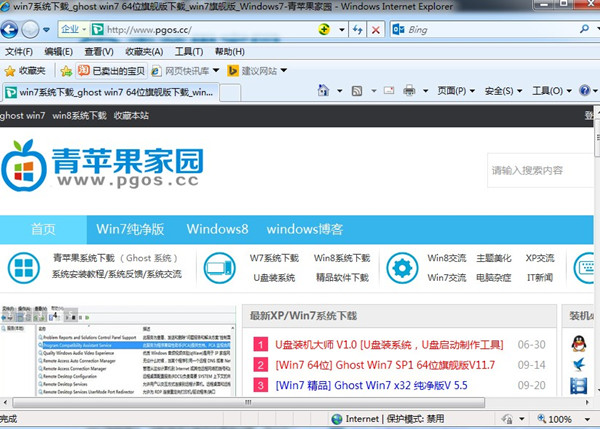The image size is (600, 429).
Task: Open Ghost Win7 x32 纯净版V 5.5 link
Action: tap(372, 385)
